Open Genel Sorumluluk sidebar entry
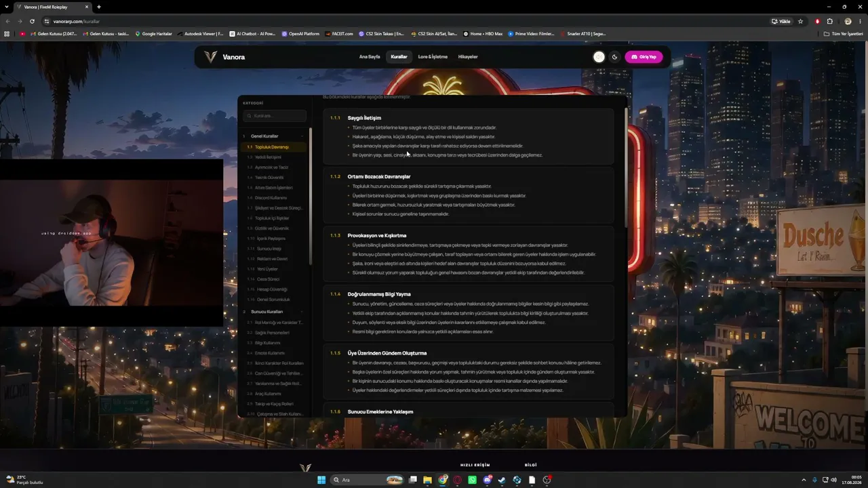The image size is (868, 488). click(x=273, y=300)
